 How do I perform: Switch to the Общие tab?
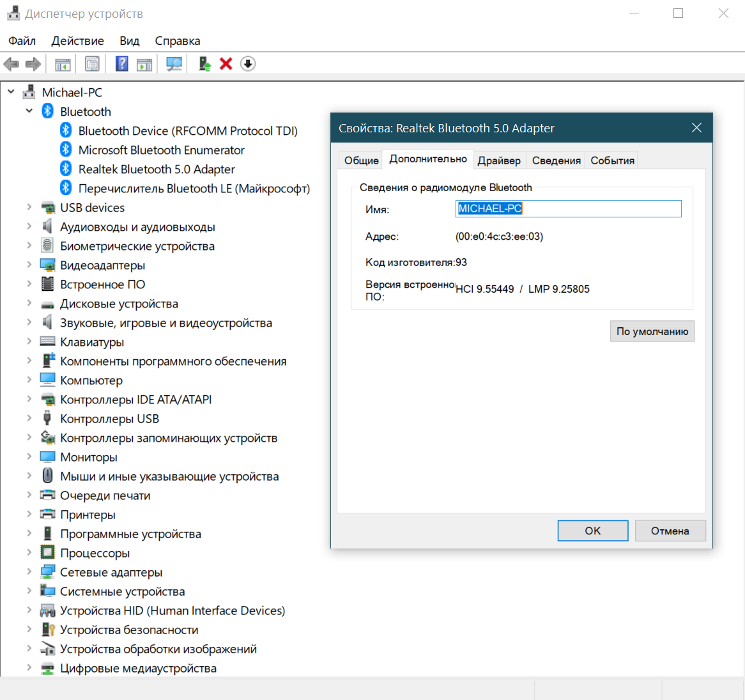point(361,160)
